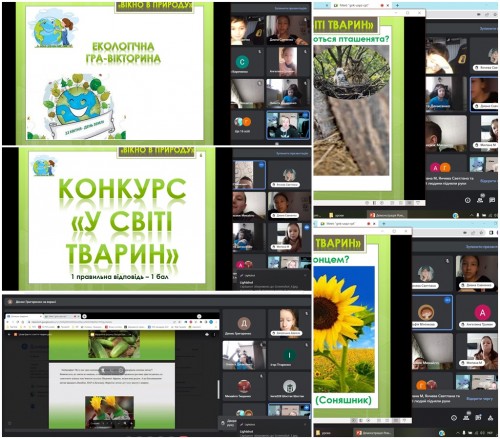
Task: Open chat with everyone icon in sunflower screenshot
Action: [x=478, y=417]
